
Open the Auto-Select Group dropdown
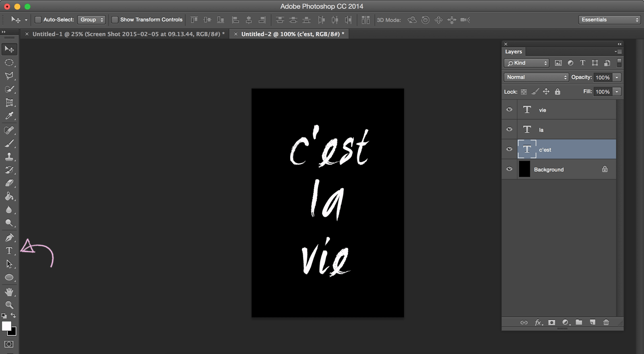tap(92, 19)
